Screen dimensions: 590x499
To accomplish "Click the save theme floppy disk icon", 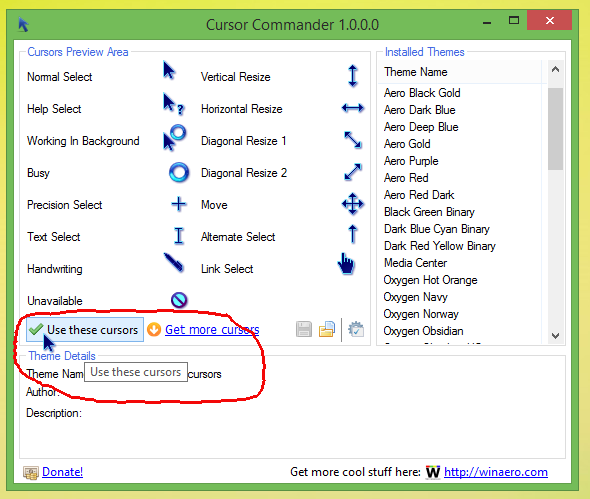I will point(304,329).
